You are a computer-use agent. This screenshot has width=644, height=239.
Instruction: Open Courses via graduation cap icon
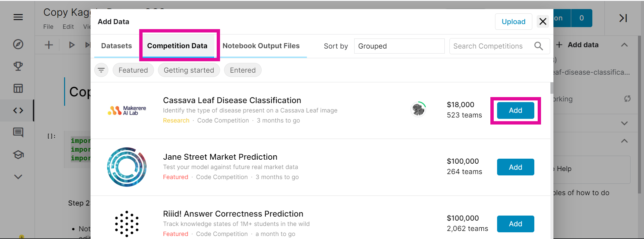tap(18, 155)
